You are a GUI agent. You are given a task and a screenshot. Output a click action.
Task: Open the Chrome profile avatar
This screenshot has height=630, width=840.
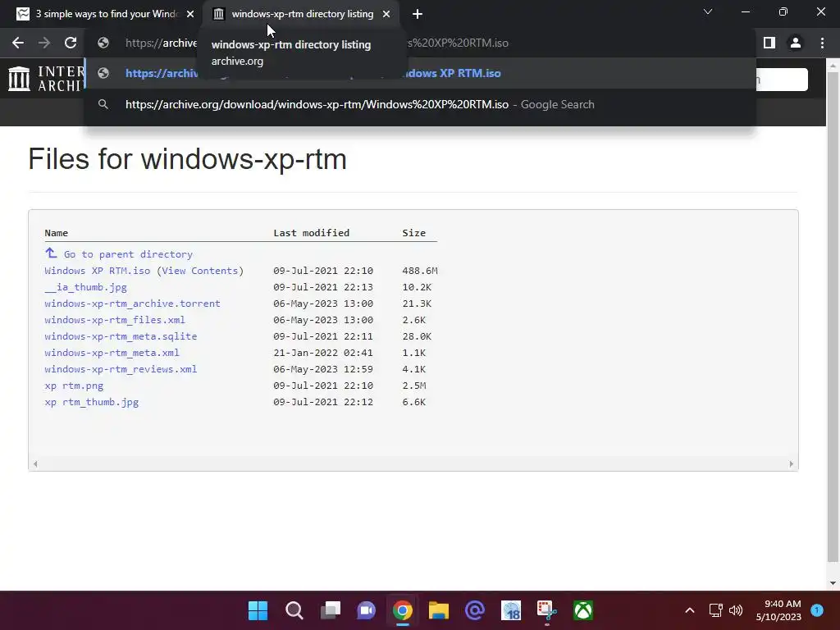pyautogui.click(x=796, y=43)
